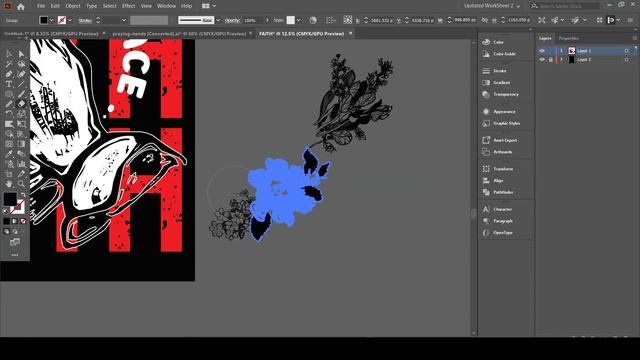Viewport: 640px width, 360px height.
Task: Select the Artboard tool
Action: point(9,174)
